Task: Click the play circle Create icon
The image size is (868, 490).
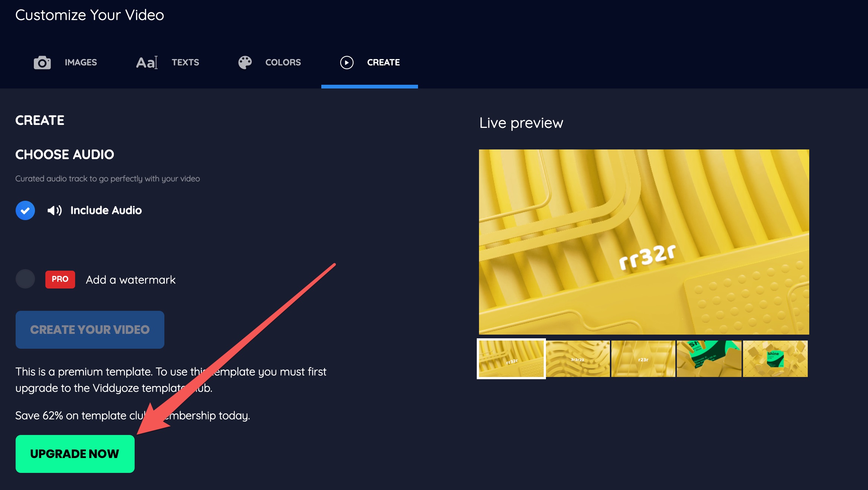Action: pyautogui.click(x=347, y=62)
